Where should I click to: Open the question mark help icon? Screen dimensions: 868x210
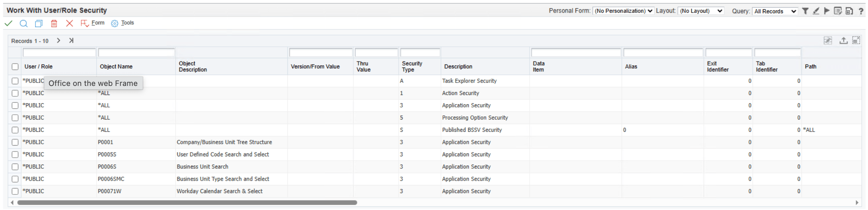[861, 11]
